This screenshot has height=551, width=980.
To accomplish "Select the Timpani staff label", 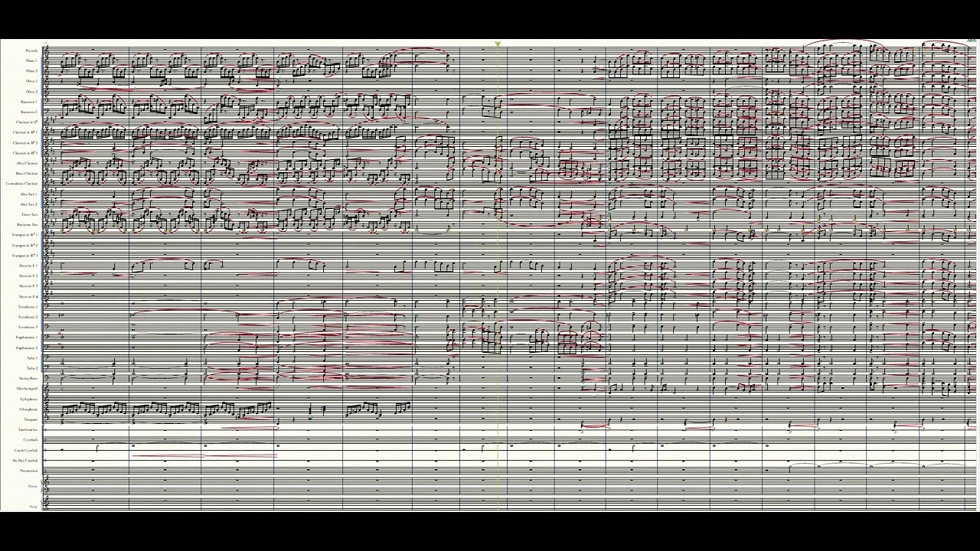I will click(31, 419).
